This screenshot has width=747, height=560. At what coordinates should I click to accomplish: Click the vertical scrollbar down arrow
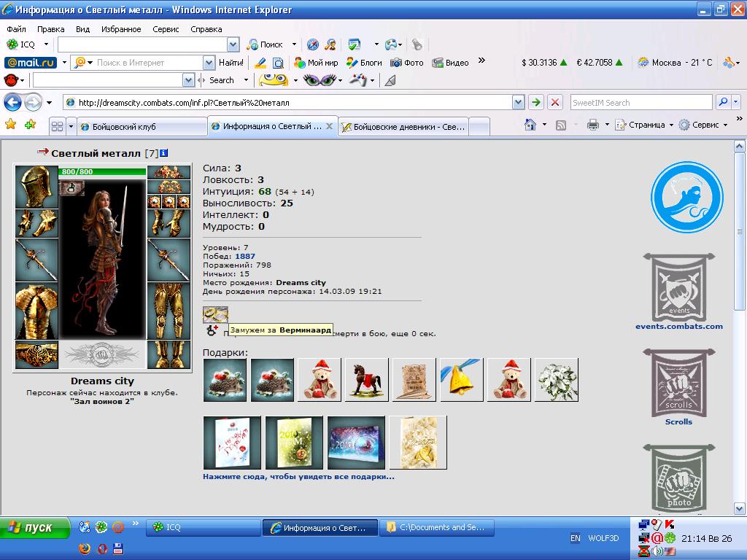point(740,508)
